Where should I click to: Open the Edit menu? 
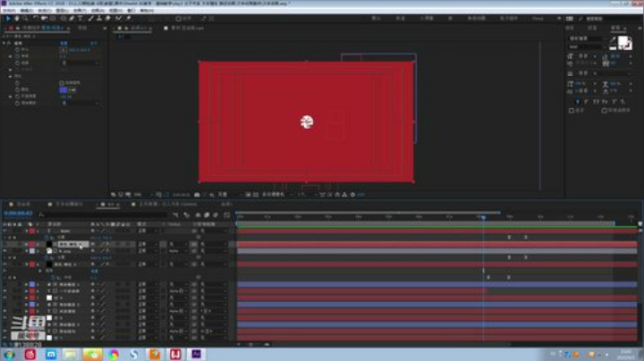click(x=26, y=10)
